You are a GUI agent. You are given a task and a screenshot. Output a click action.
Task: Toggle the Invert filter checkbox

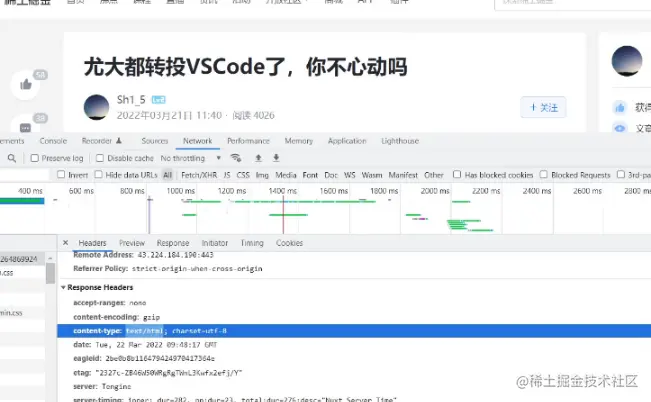click(61, 174)
